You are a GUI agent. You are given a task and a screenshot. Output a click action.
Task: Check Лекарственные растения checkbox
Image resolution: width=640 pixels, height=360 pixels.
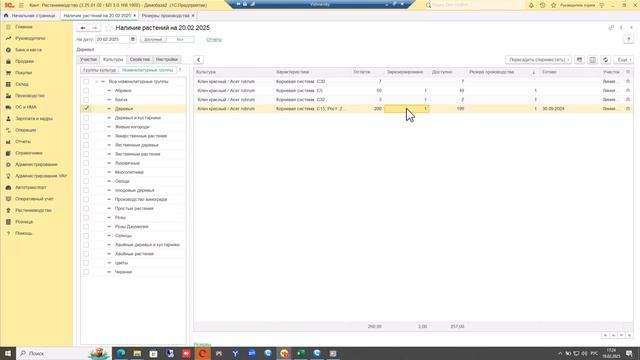tap(86, 136)
